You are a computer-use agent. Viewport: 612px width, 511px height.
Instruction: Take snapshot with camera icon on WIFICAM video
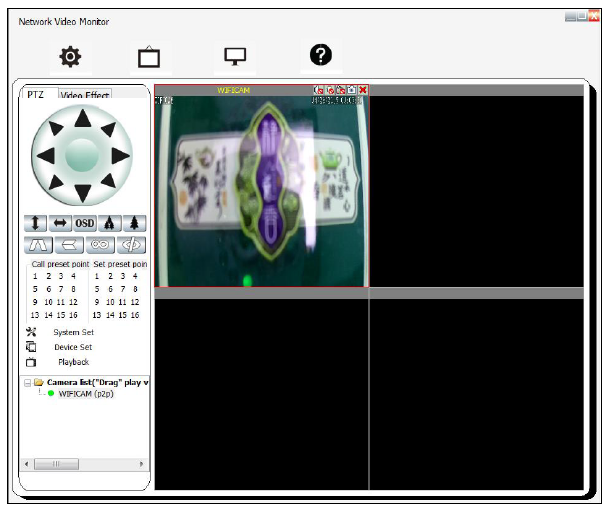352,90
